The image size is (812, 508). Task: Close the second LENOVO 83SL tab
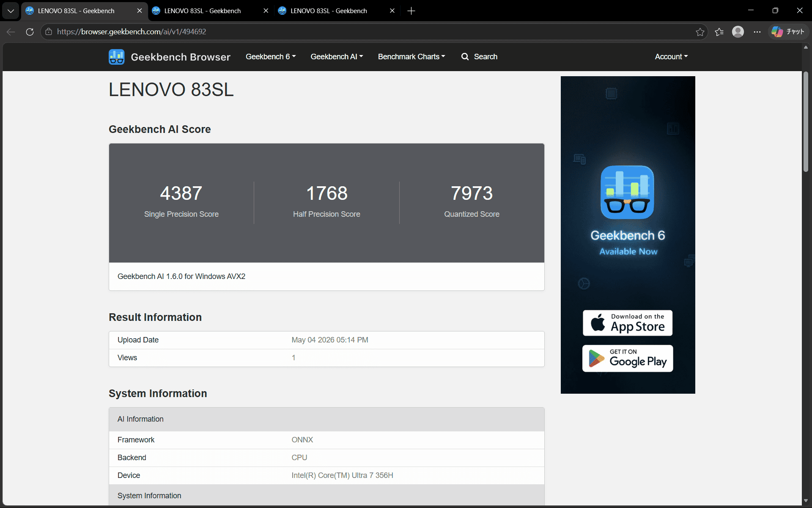pos(266,11)
